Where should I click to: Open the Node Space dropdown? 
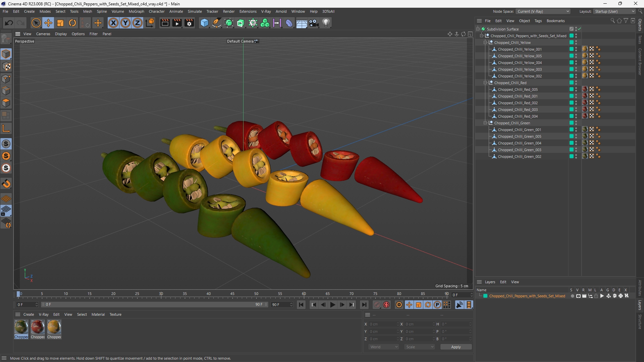(x=543, y=11)
